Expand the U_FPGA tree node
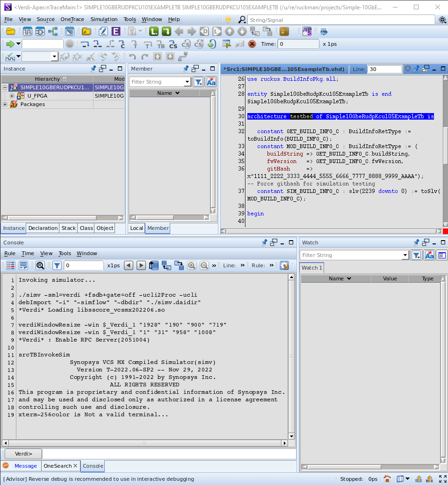The height and width of the screenshot is (485, 448). (x=12, y=96)
